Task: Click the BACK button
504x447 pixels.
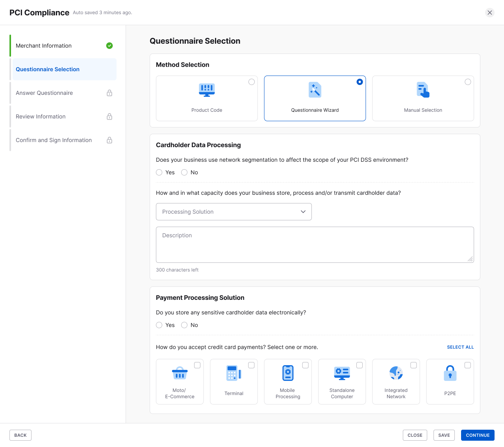Action: pos(20,435)
